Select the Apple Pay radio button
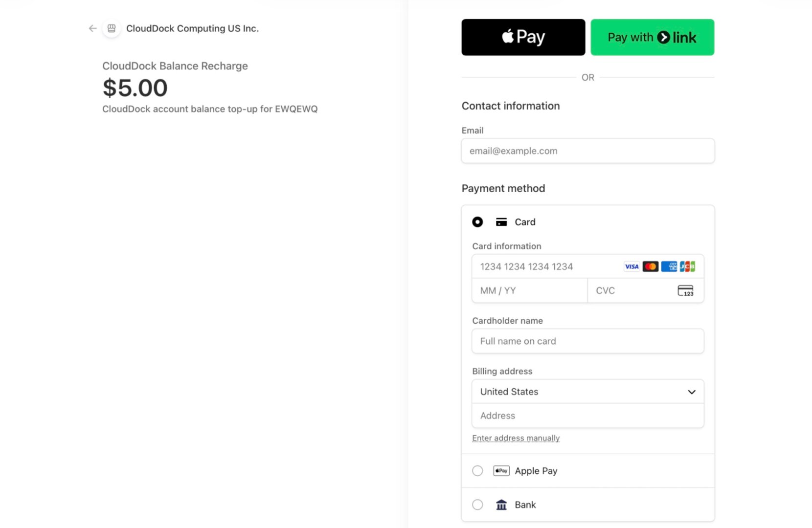 tap(477, 471)
